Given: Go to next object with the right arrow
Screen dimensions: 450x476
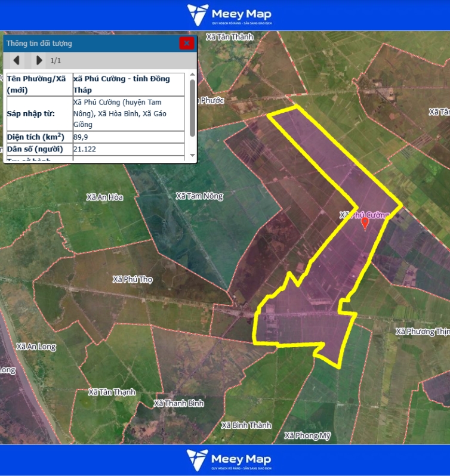Looking at the screenshot, I should pyautogui.click(x=39, y=60).
